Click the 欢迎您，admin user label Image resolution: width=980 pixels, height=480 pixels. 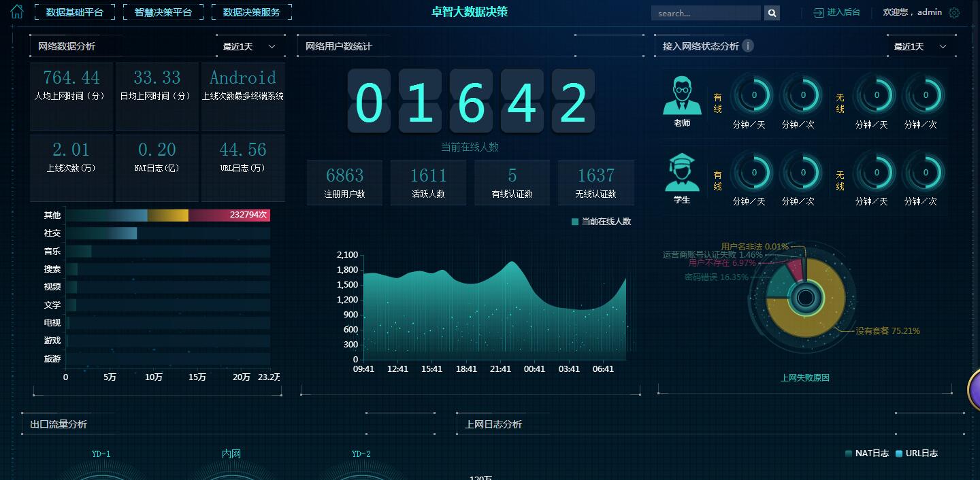click(x=912, y=12)
